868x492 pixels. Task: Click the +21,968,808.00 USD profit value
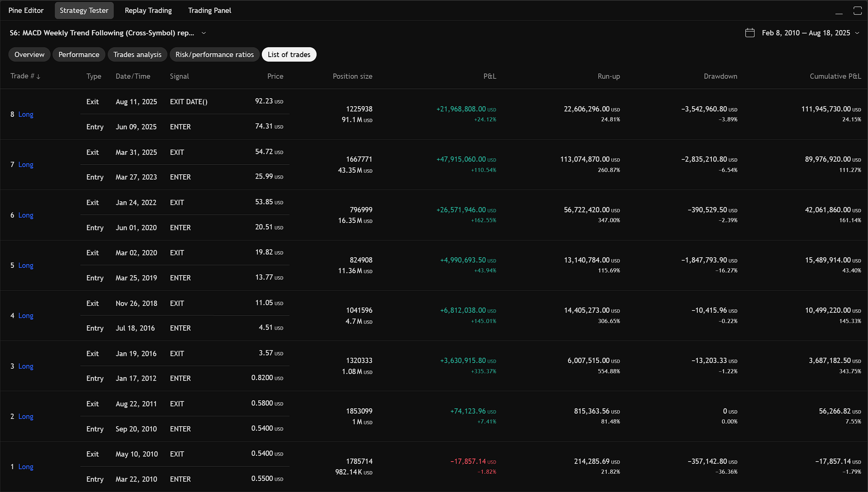pos(466,109)
